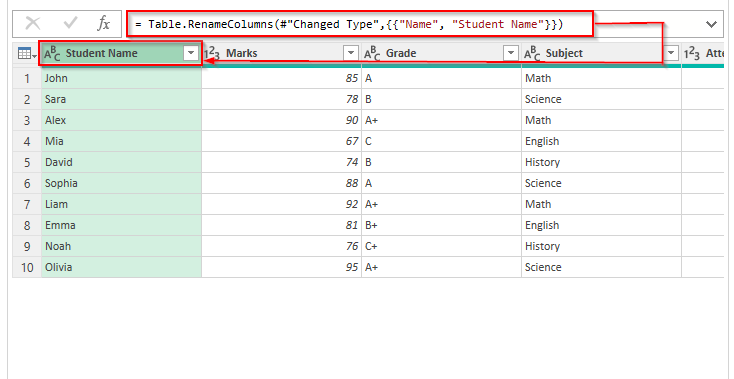Select Marks cell with value 88
734x379 pixels.
tap(281, 183)
